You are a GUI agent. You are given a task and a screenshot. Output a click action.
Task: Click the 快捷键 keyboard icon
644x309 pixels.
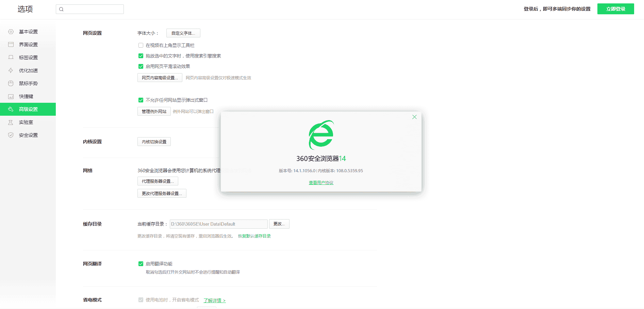click(x=11, y=96)
